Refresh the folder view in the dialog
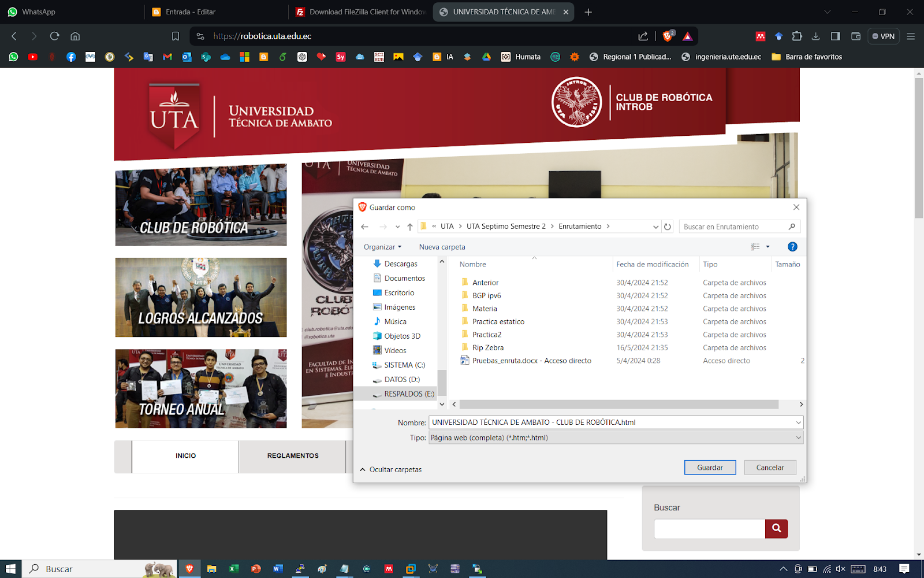The image size is (924, 578). click(668, 227)
